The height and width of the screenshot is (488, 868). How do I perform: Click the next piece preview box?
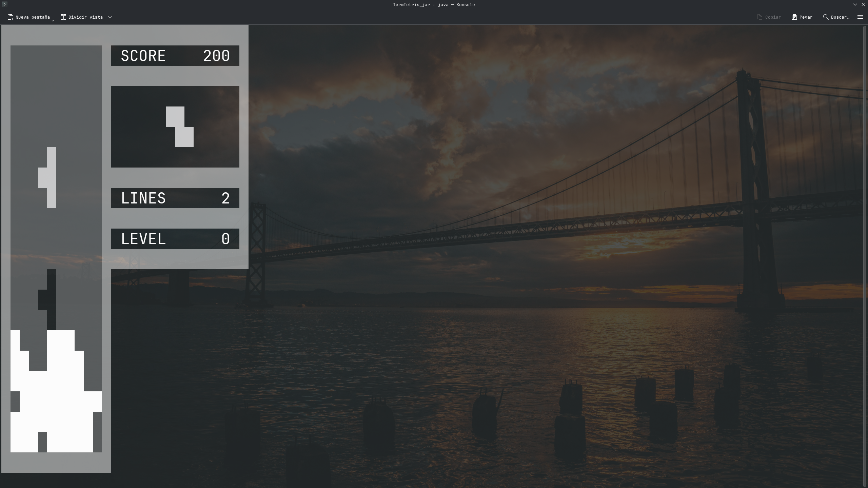175,126
